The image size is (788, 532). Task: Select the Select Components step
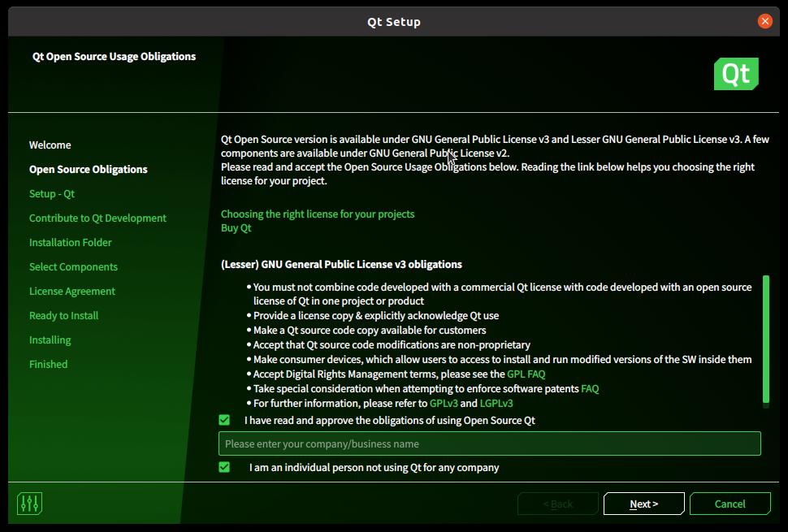(73, 266)
